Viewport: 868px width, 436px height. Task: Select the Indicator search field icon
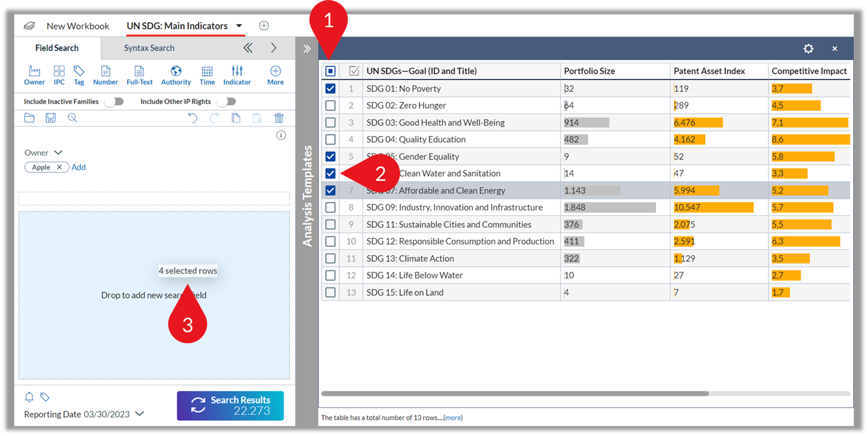pyautogui.click(x=237, y=75)
